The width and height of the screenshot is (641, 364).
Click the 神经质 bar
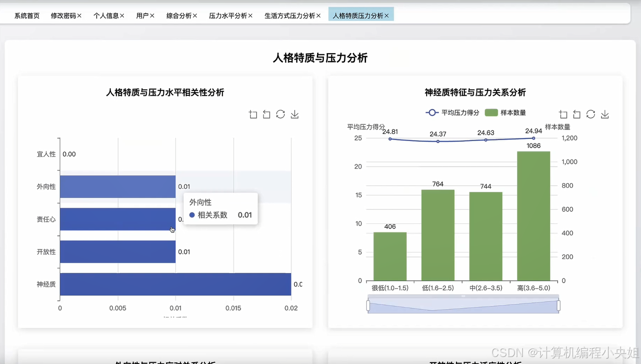point(176,284)
